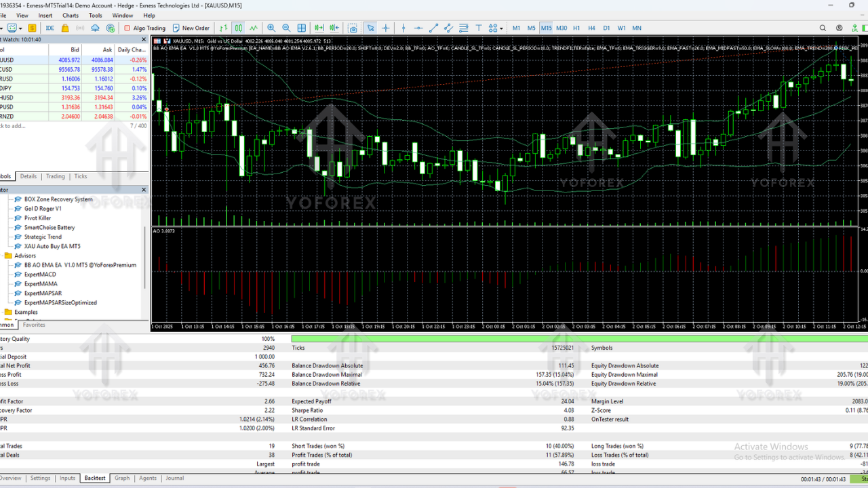Screen dimensions: 868x488
Task: Select the candlestick chart icon
Action: (239, 28)
